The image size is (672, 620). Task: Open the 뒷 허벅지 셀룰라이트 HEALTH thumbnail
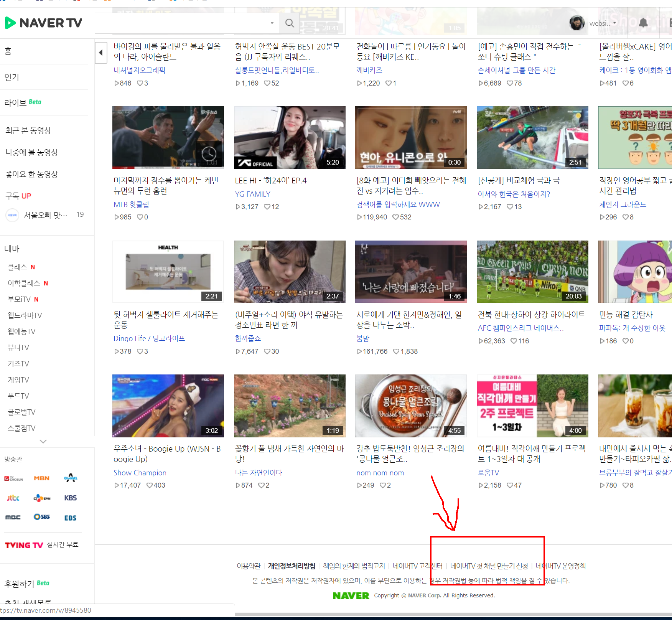click(x=168, y=272)
